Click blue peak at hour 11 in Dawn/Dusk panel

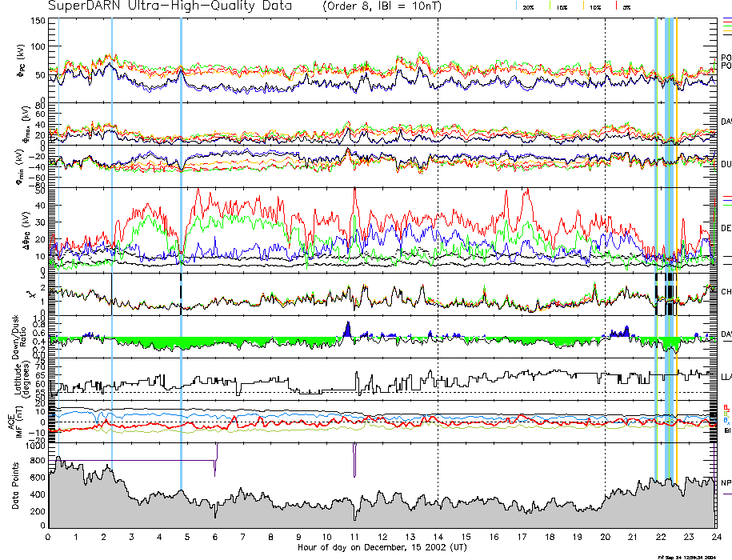point(347,329)
